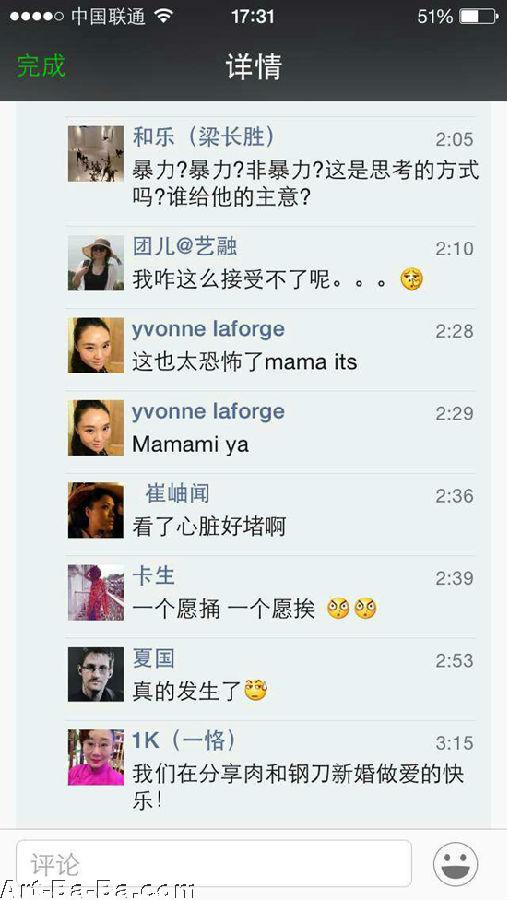This screenshot has width=507, height=900.
Task: Tap 夏国 avatar picture
Action: point(96,674)
